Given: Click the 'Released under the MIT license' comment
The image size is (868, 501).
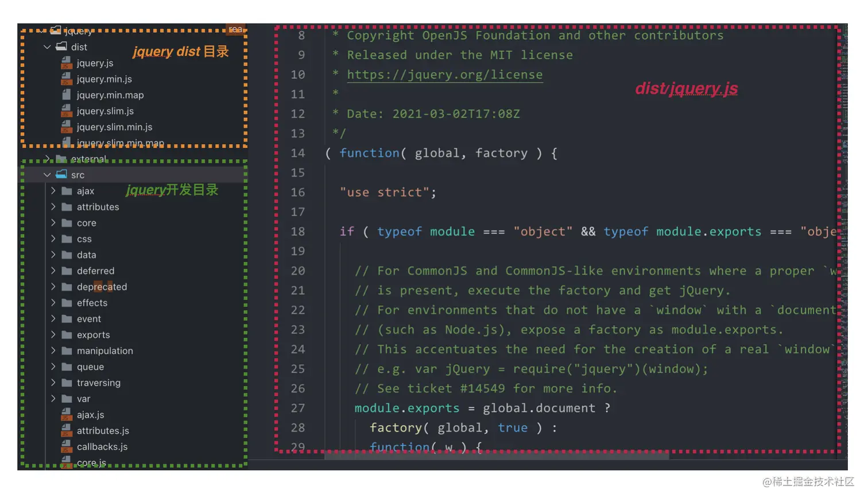Looking at the screenshot, I should pyautogui.click(x=460, y=55).
